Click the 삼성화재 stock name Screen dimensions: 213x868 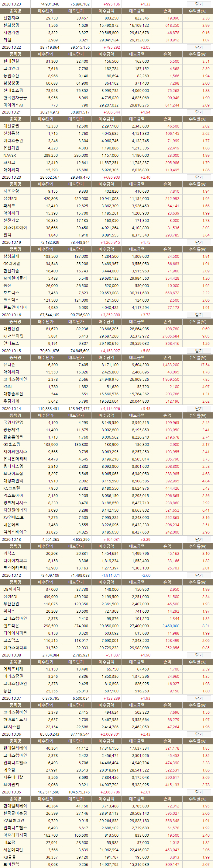11,257
